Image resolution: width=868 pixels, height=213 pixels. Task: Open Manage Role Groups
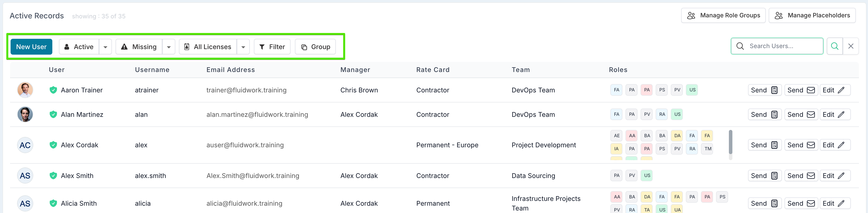point(723,16)
